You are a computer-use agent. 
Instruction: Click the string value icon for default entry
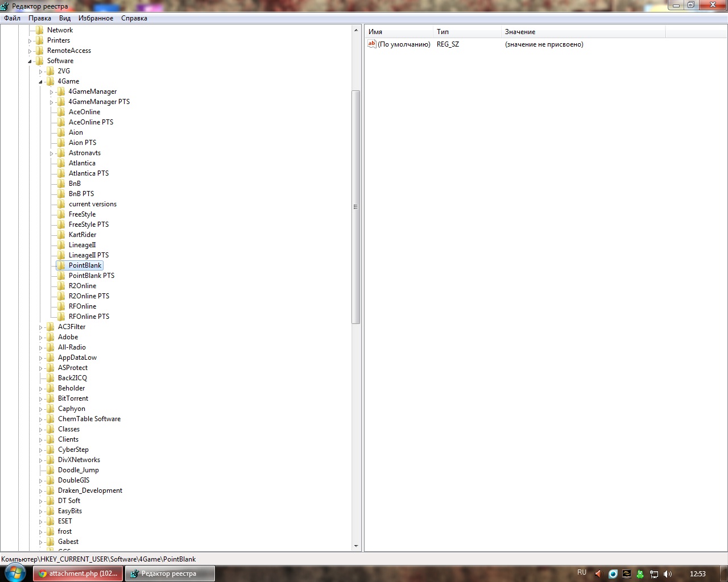(x=372, y=44)
